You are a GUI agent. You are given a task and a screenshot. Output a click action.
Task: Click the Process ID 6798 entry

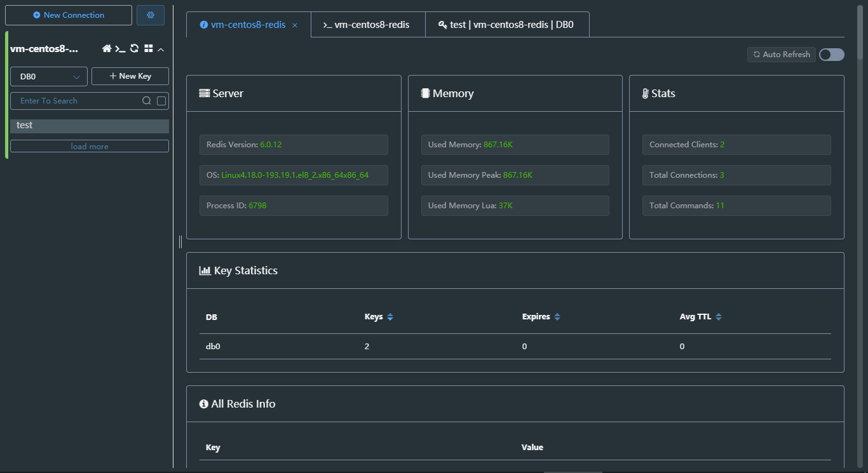[294, 206]
